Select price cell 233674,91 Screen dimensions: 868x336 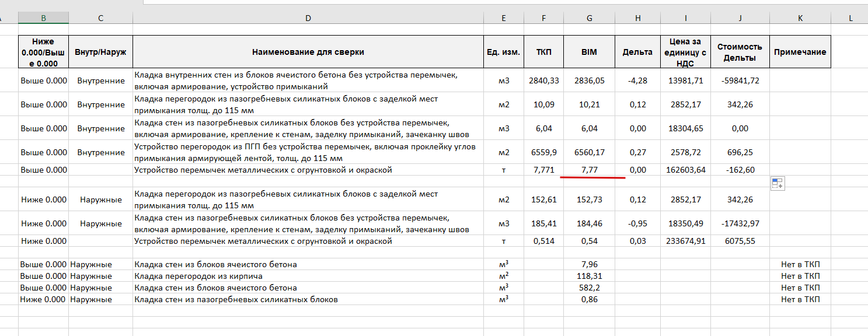pos(686,241)
